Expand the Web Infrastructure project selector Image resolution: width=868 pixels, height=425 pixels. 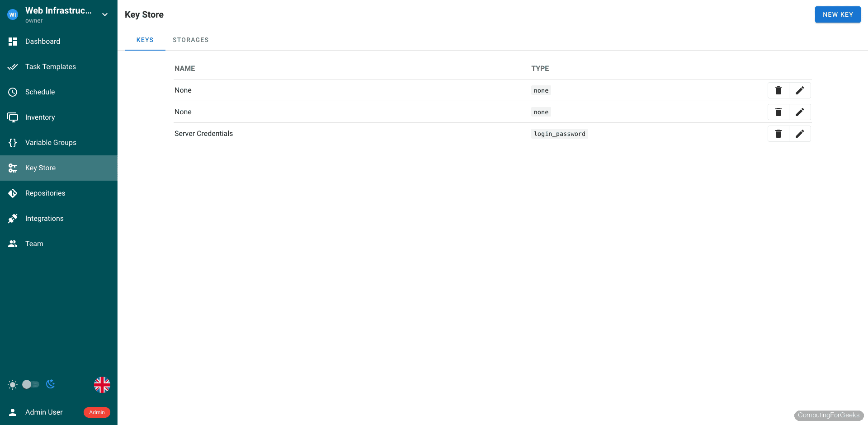pos(105,14)
